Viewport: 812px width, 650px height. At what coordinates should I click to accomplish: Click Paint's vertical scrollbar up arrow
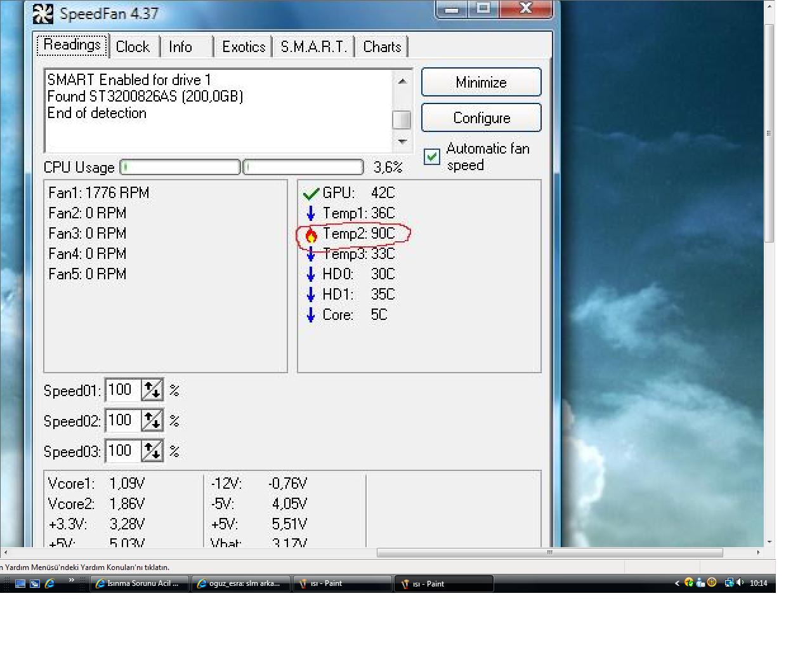(769, 7)
